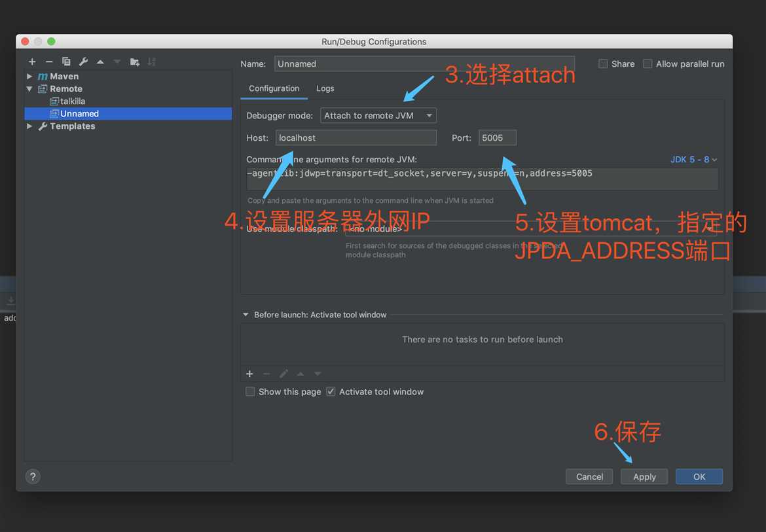Add a new configuration with the plus icon

pyautogui.click(x=32, y=62)
